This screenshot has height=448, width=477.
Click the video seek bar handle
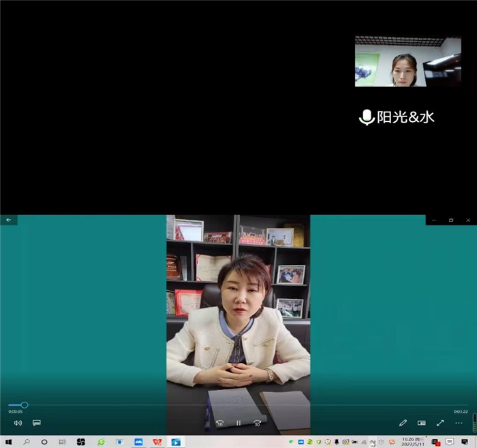(x=25, y=405)
